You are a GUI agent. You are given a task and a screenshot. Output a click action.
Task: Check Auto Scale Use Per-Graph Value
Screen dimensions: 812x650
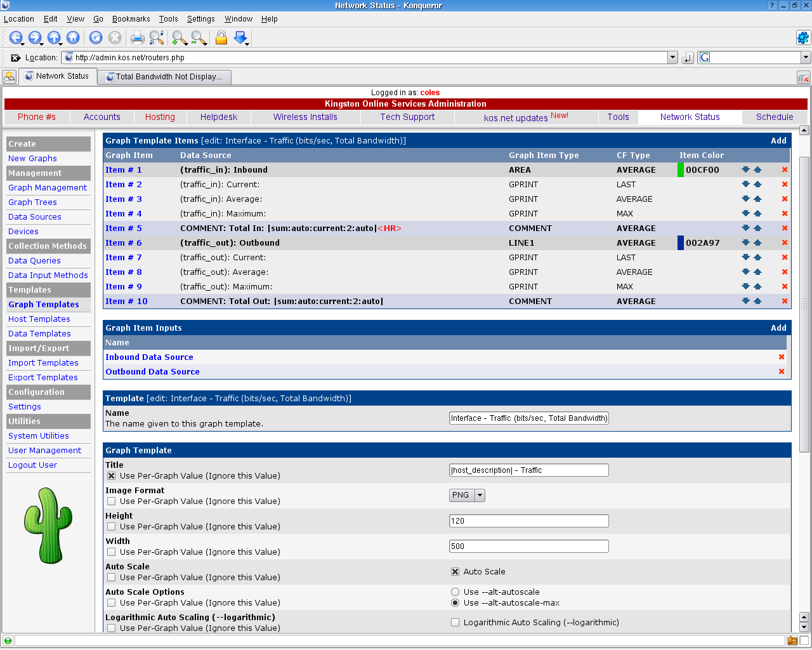(112, 577)
